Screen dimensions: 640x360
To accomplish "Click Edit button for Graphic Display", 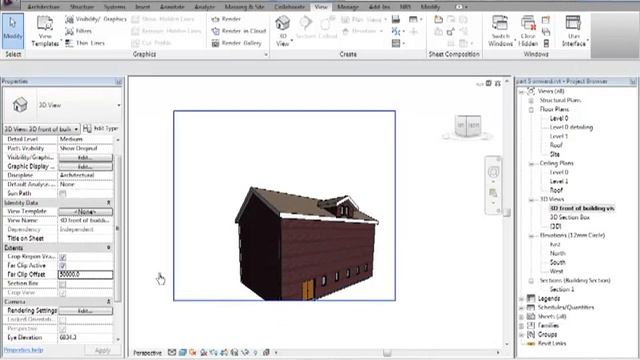I will [x=85, y=167].
